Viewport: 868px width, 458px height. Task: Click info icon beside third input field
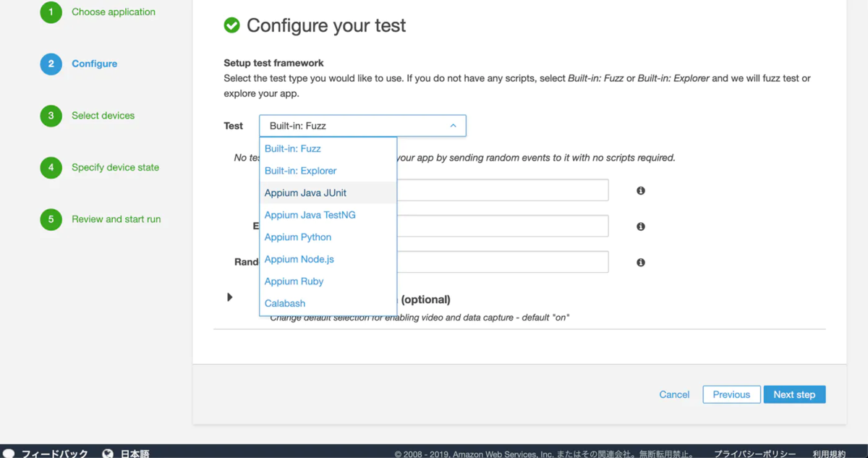pos(641,263)
